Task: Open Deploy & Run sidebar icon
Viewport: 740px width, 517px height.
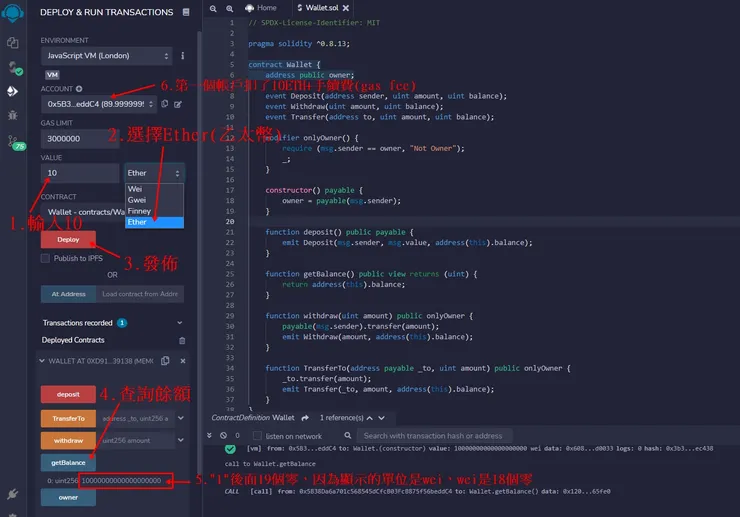Action: [x=13, y=91]
